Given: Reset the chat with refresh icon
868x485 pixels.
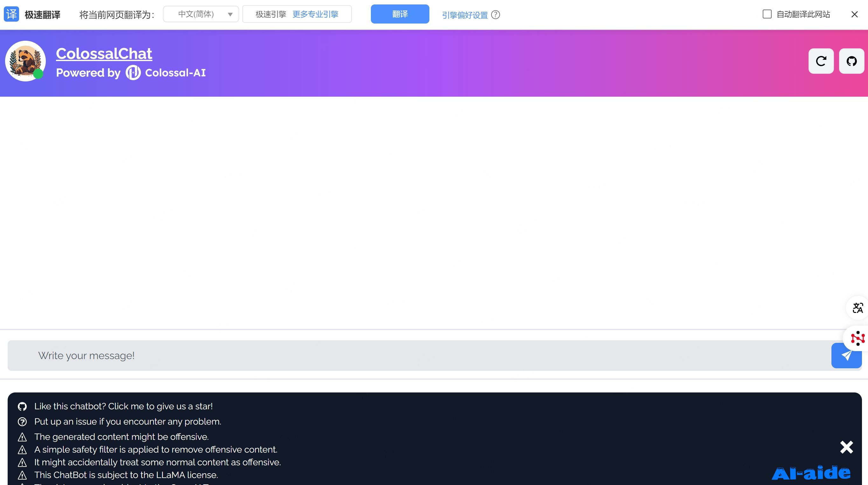Looking at the screenshot, I should tap(821, 61).
